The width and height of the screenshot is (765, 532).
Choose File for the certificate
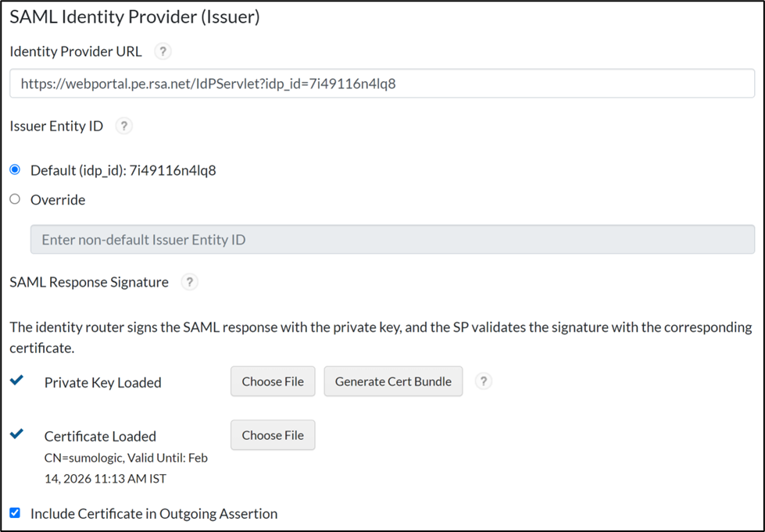pos(273,435)
